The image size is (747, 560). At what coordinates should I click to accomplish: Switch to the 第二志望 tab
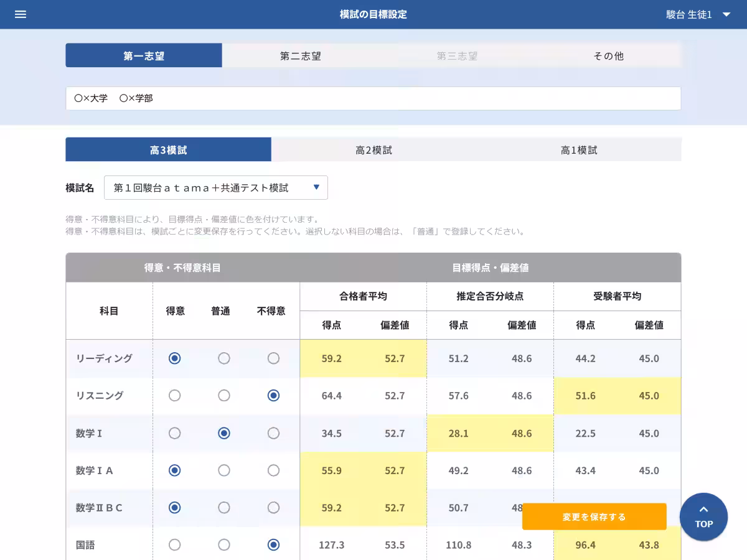pyautogui.click(x=302, y=55)
